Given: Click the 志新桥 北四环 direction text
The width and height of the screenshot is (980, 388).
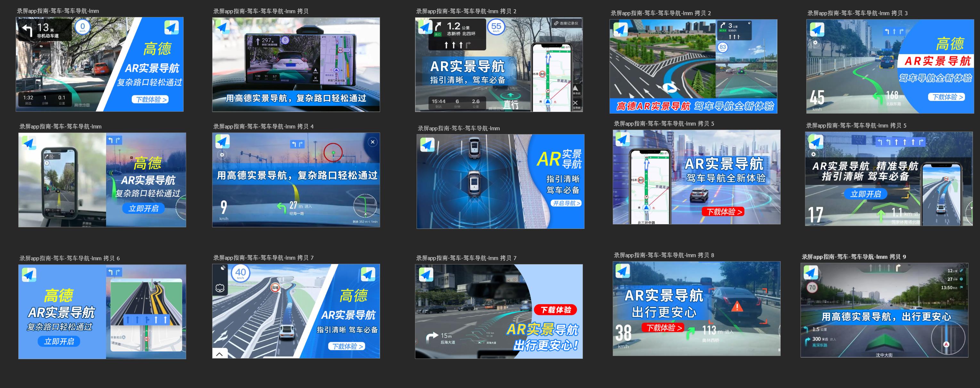Looking at the screenshot, I should click(x=461, y=33).
